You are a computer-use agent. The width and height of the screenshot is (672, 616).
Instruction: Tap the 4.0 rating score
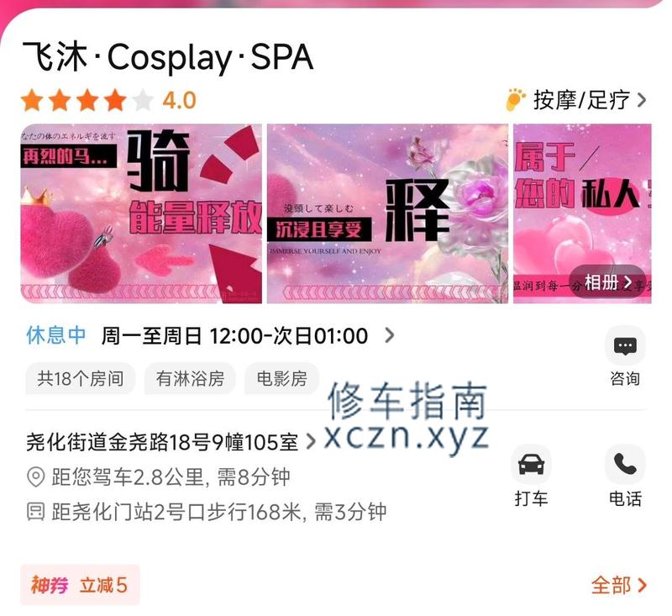(179, 100)
